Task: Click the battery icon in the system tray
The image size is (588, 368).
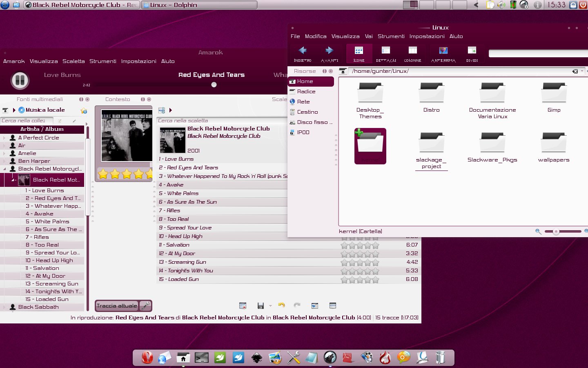Action: (x=513, y=5)
